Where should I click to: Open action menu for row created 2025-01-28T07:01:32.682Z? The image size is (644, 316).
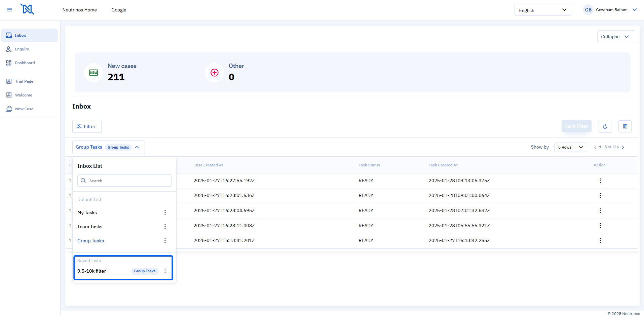[600, 211]
